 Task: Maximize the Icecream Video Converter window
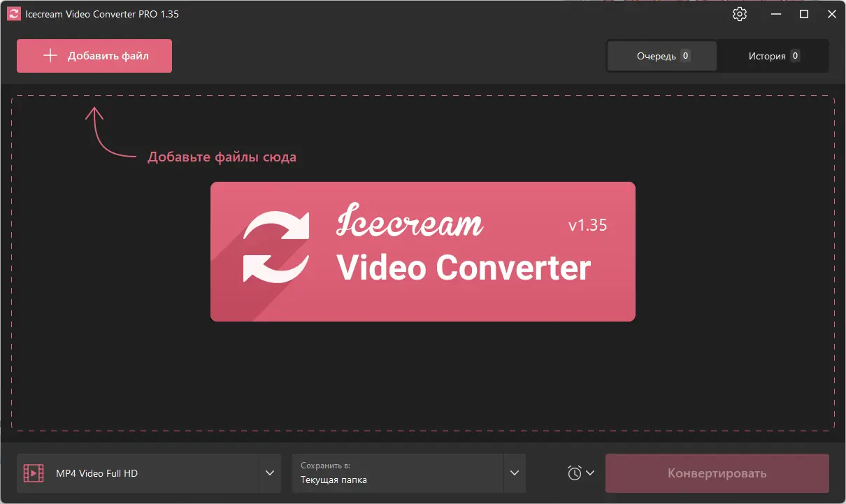pyautogui.click(x=804, y=14)
